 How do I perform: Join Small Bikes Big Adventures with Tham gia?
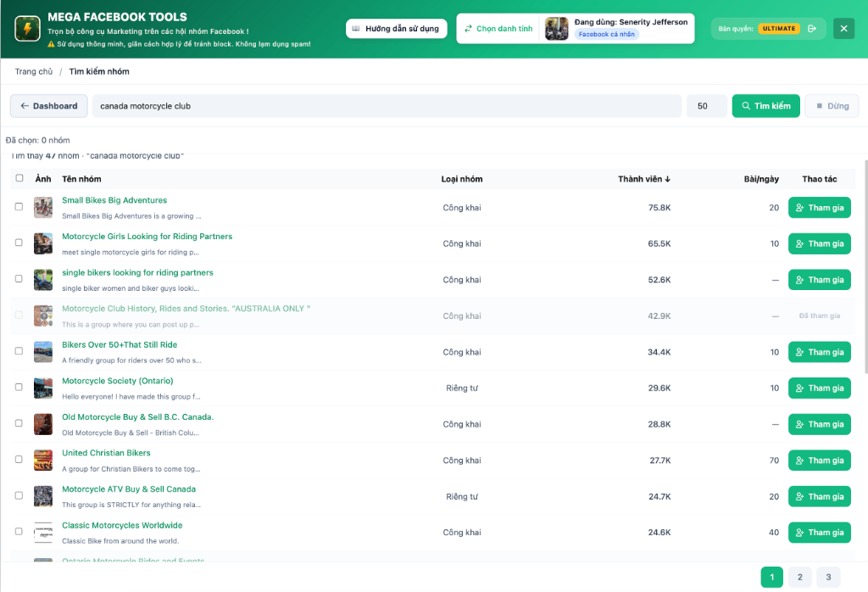coord(820,208)
